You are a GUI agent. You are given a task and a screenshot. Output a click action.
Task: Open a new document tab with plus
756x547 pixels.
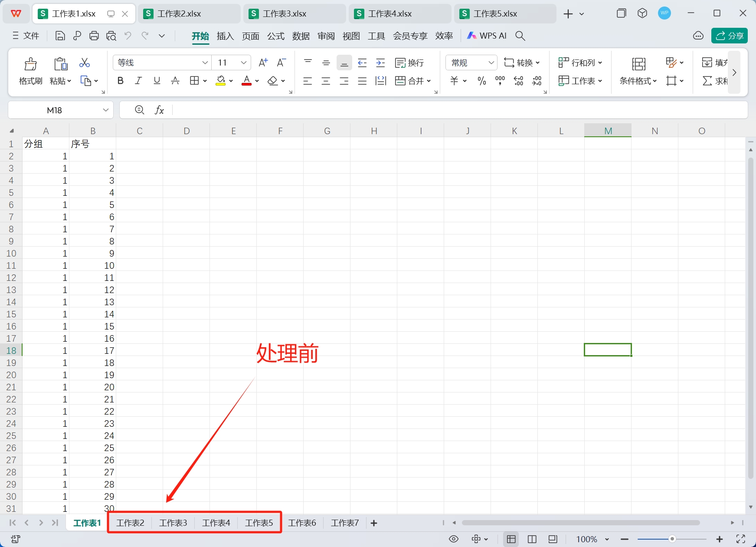(568, 14)
